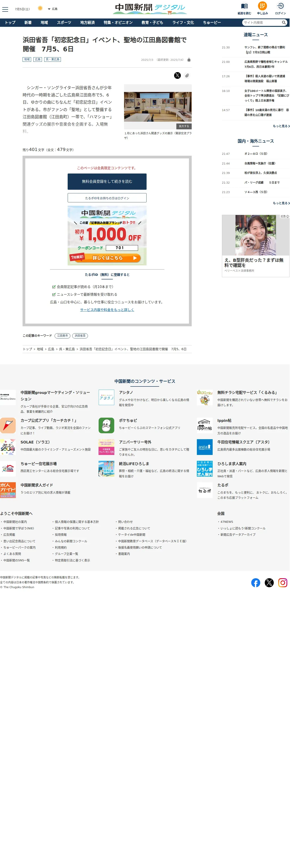This screenshot has height=868, width=290.
Task: Click the sunny weather icon
Action: [x=40, y=8]
